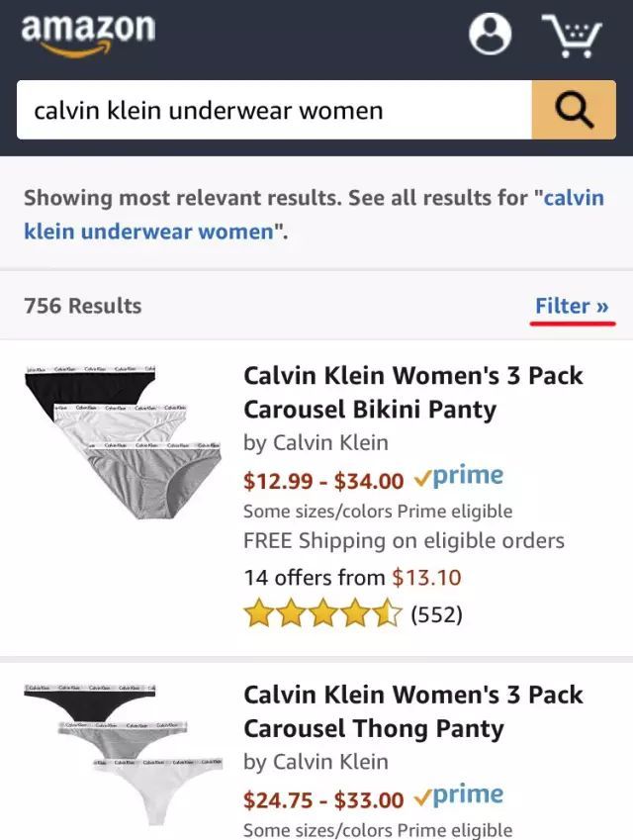The height and width of the screenshot is (840, 633).
Task: Expand the Filter options
Action: 572,306
